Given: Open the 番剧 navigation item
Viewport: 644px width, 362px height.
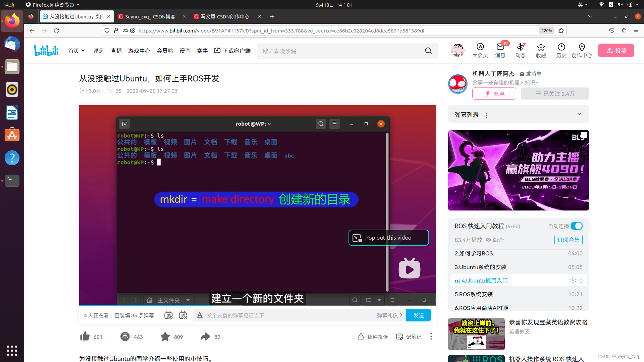Looking at the screenshot, I should pyautogui.click(x=99, y=51).
